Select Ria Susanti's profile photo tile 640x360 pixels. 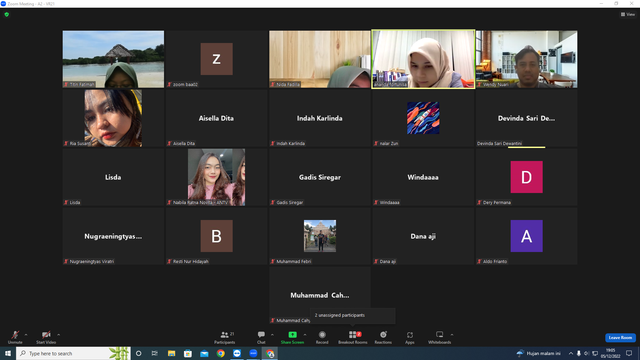coord(113,118)
